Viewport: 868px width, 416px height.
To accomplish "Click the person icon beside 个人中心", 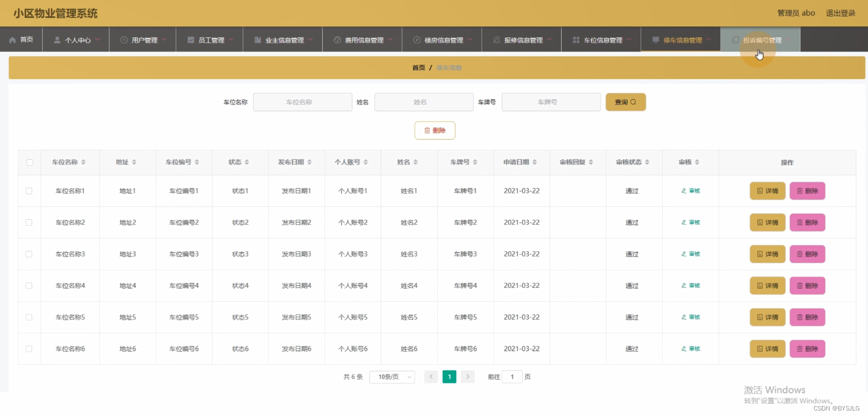I will 57,40.
